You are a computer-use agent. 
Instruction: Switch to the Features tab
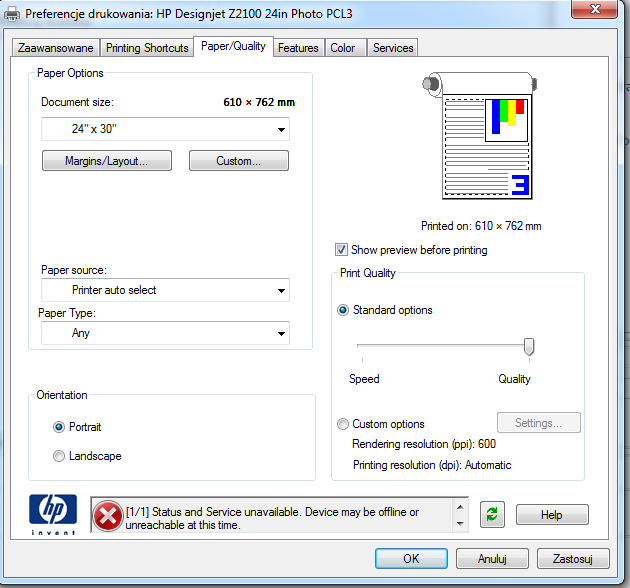298,48
